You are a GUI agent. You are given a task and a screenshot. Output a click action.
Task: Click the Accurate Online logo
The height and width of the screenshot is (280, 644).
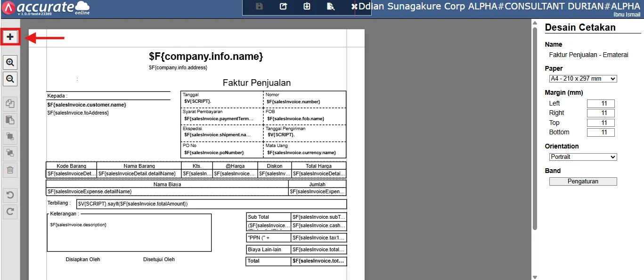point(46,8)
